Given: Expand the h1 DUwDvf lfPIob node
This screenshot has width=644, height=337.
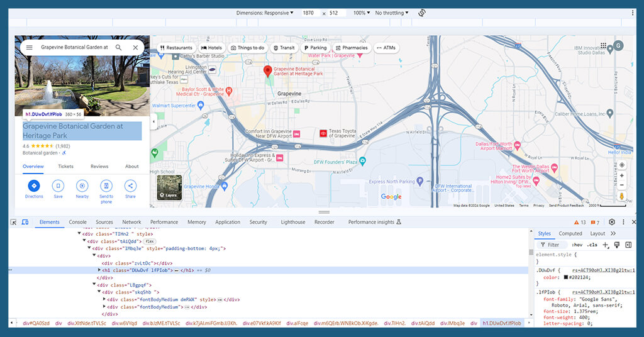Looking at the screenshot, I should pos(99,270).
